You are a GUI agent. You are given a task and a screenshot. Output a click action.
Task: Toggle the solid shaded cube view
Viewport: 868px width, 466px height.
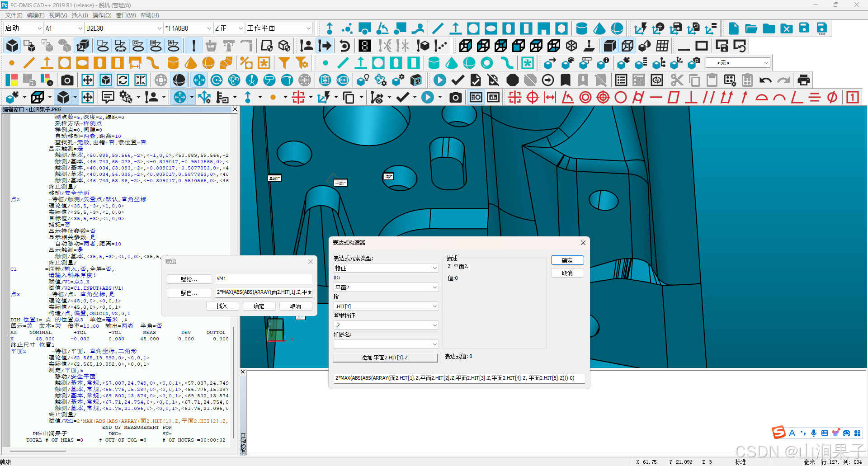(610, 46)
